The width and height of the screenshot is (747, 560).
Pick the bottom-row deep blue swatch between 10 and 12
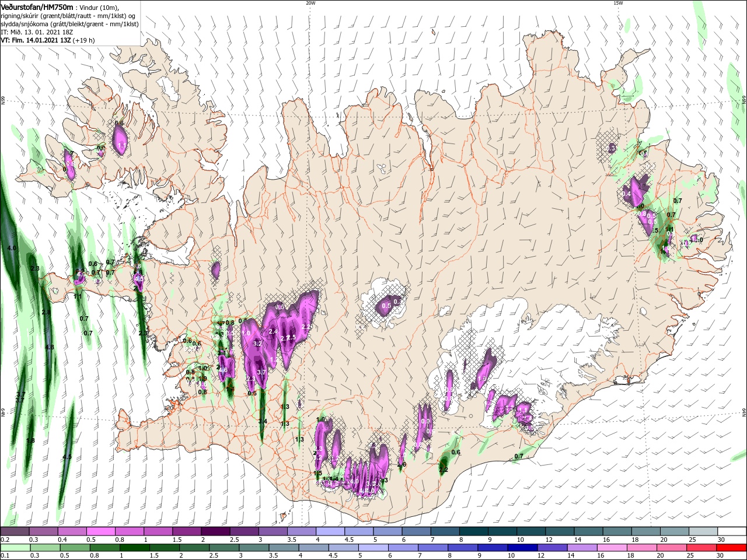(x=522, y=548)
